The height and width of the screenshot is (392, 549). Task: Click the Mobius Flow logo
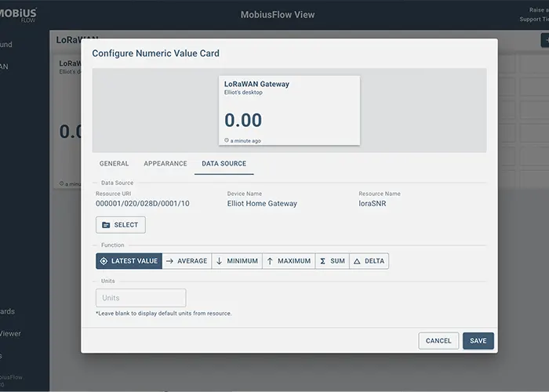pos(17,15)
